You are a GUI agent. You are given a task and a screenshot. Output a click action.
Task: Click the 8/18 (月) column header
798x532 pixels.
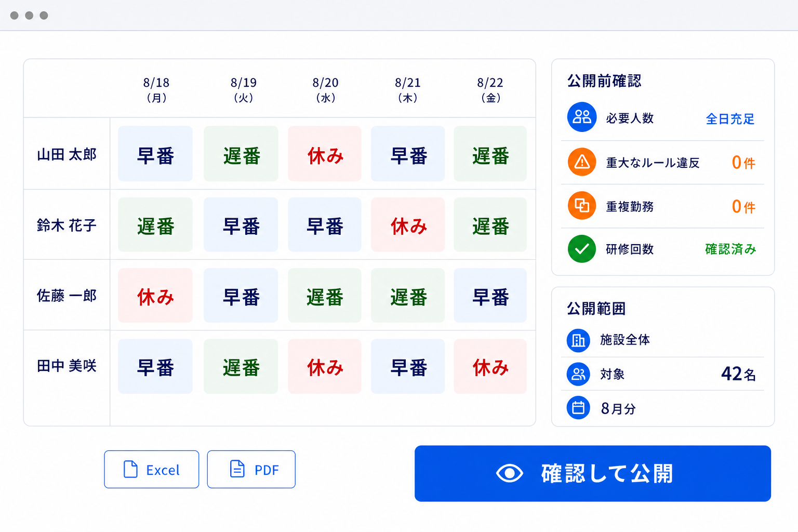(156, 90)
